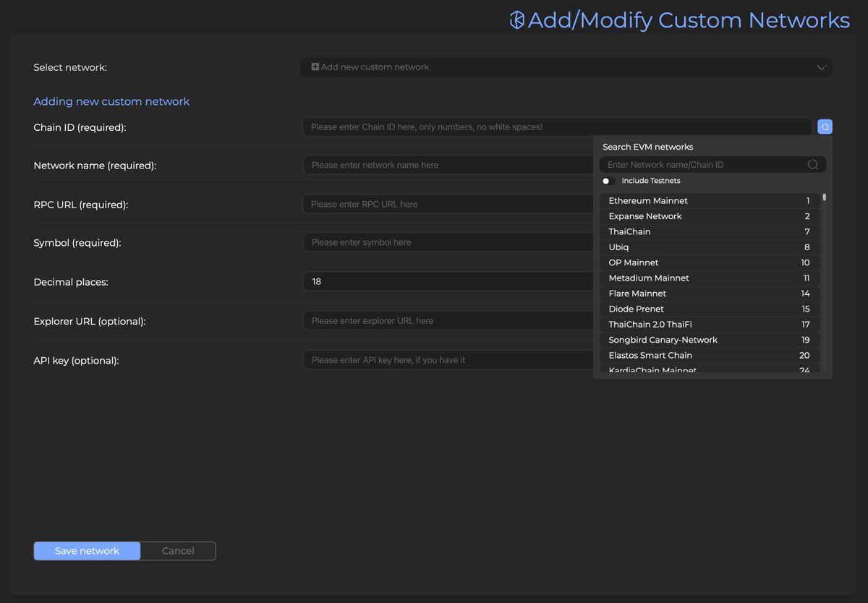Choose Songbird Canary-Network entry

click(x=710, y=340)
